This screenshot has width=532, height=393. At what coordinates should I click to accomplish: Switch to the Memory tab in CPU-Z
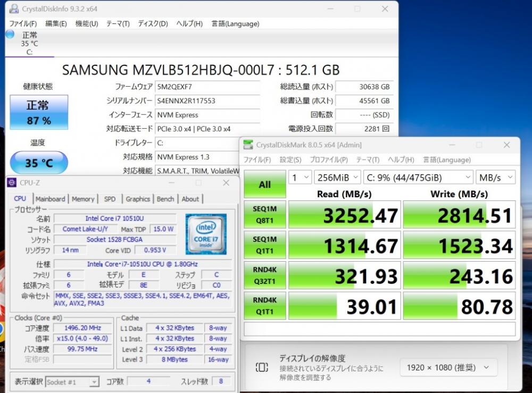83,199
